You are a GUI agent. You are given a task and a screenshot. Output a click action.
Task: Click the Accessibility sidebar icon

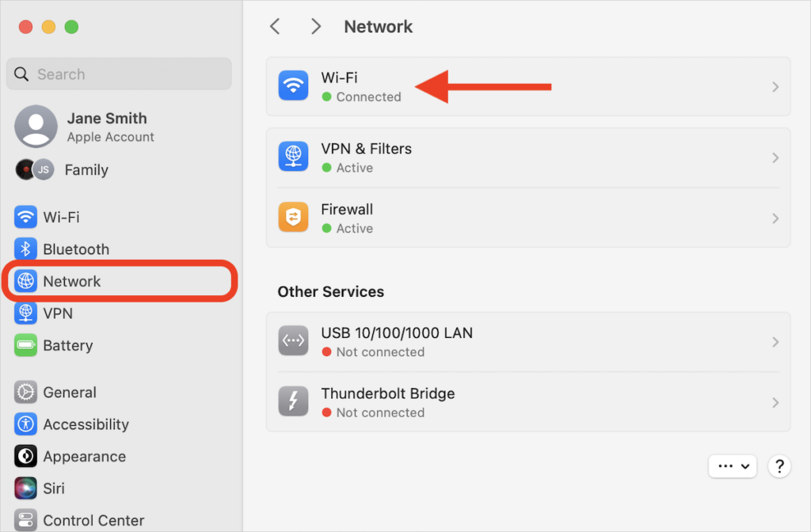(x=25, y=424)
